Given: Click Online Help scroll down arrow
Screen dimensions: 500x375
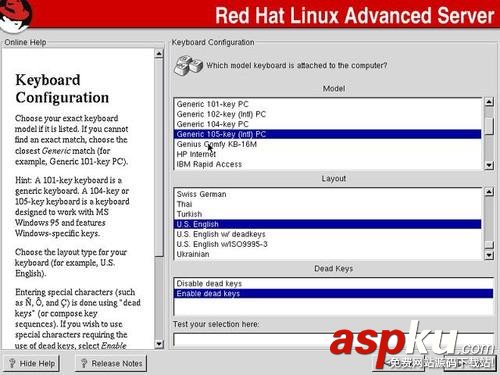Looking at the screenshot, I should coord(159,344).
